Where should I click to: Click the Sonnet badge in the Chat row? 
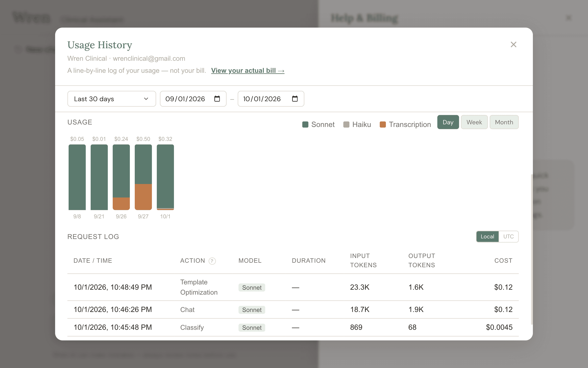click(252, 310)
